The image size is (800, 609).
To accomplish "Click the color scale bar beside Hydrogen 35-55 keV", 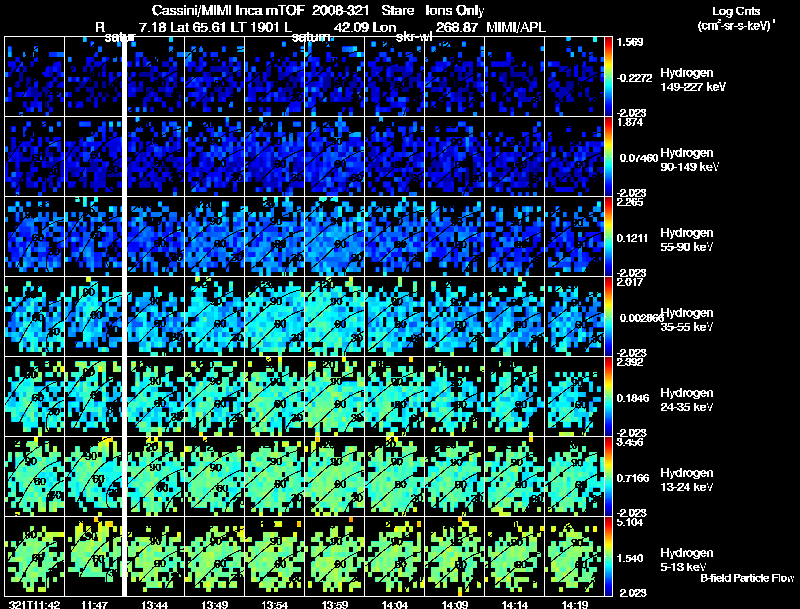I will tap(608, 317).
